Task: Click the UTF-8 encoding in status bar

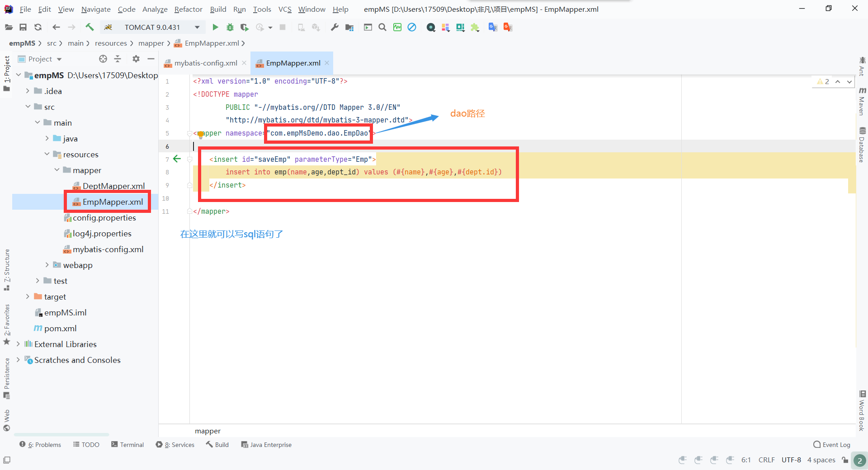Action: (791, 460)
